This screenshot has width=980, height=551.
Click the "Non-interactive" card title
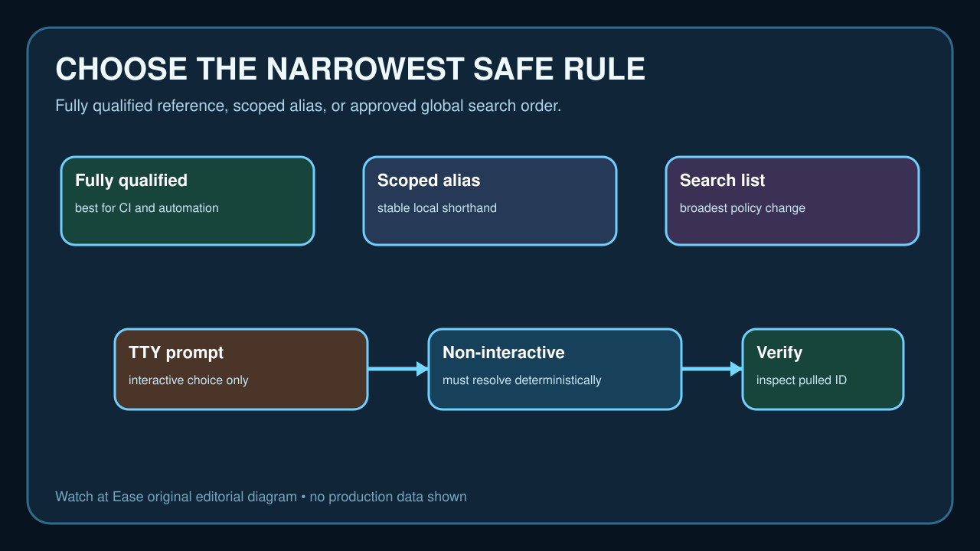coord(504,353)
